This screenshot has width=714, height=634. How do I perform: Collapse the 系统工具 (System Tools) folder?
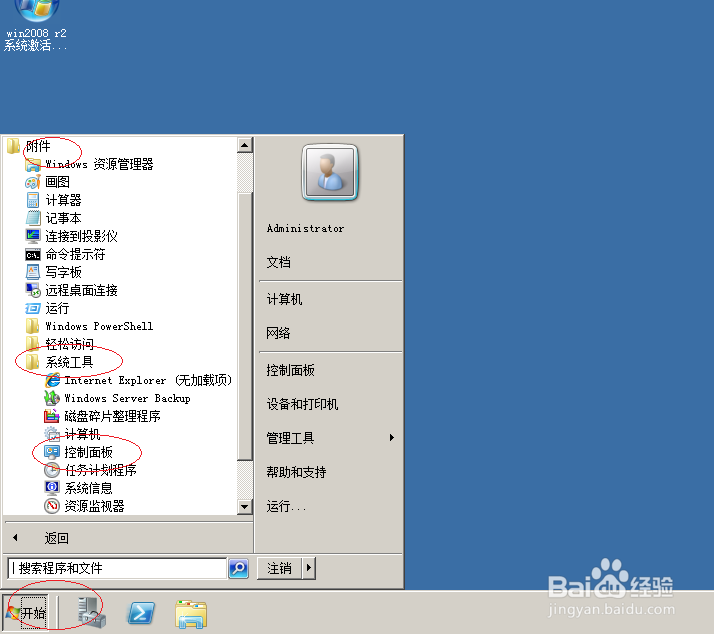[60, 362]
